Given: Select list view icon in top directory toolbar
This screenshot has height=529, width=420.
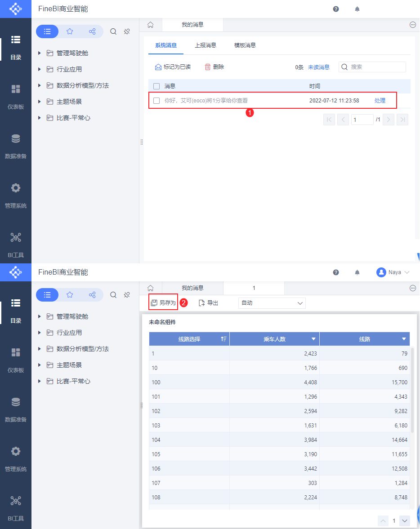Looking at the screenshot, I should (47, 31).
